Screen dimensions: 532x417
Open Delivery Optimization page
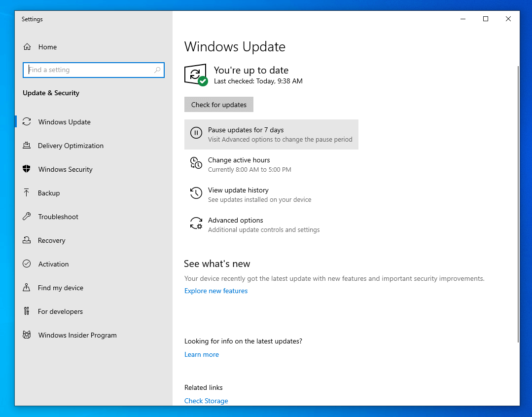pos(94,146)
